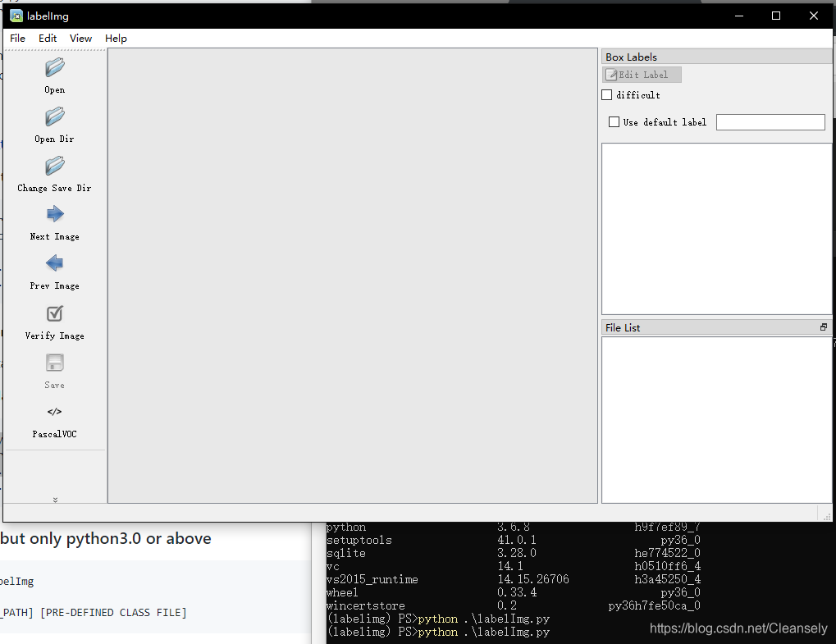Toggle the difficult checkbox
The height and width of the screenshot is (644, 836).
point(607,95)
